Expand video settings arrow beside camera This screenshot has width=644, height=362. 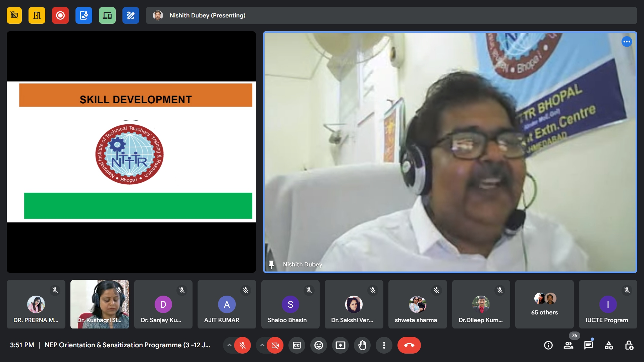262,345
